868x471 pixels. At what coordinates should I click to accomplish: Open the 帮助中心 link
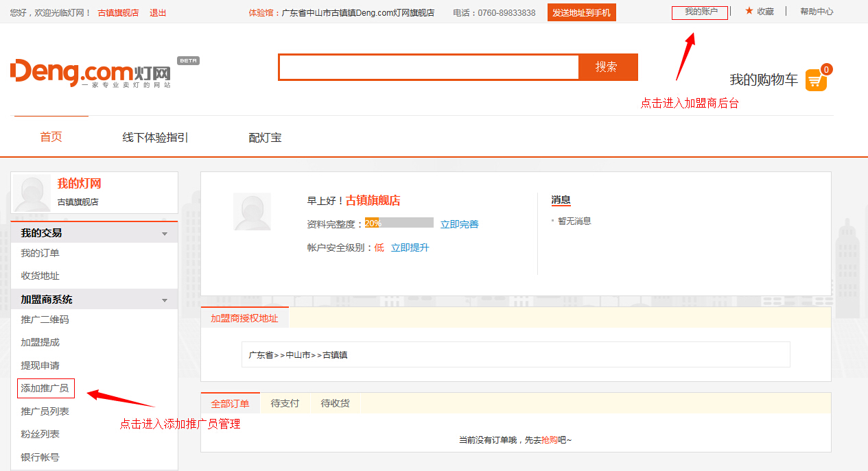[x=817, y=12]
